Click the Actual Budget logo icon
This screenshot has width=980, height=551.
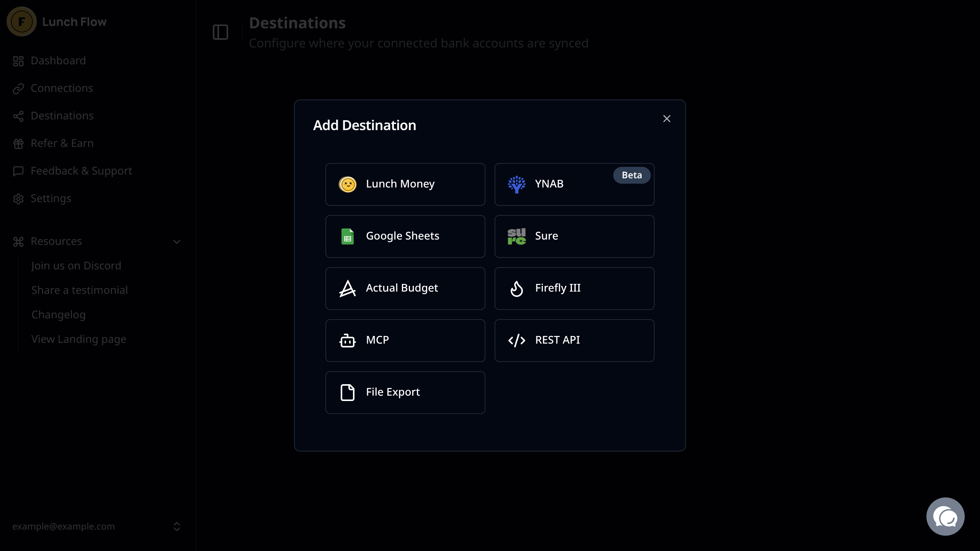348,289
